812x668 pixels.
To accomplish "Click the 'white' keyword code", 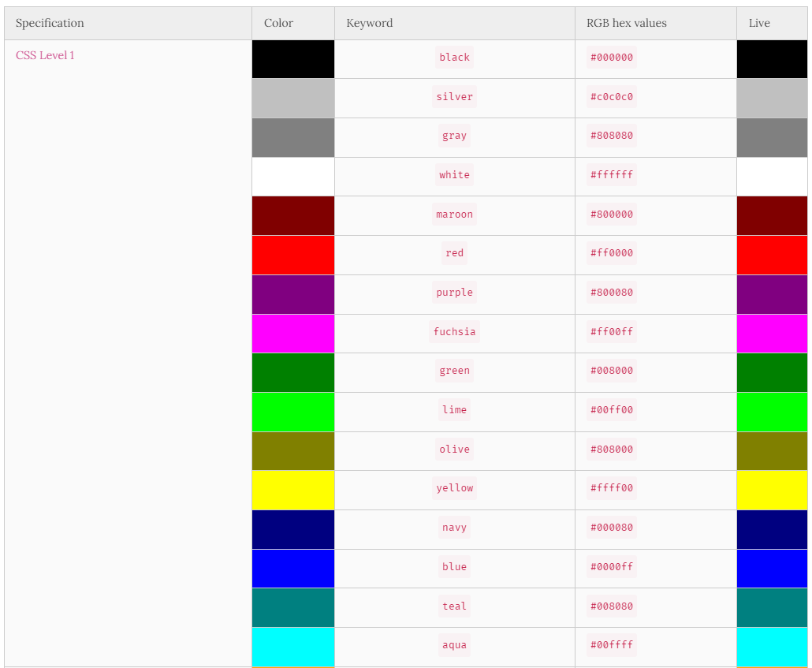I will tap(454, 174).
